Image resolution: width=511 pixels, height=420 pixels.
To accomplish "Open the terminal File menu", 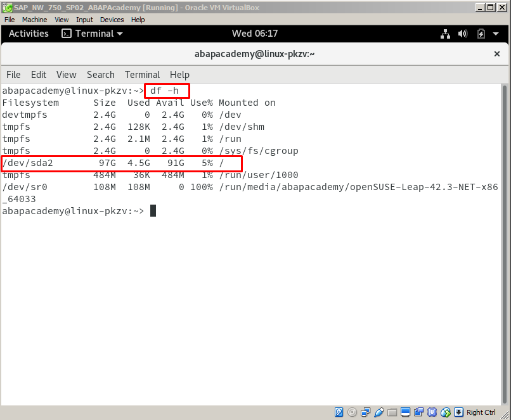I will click(13, 75).
